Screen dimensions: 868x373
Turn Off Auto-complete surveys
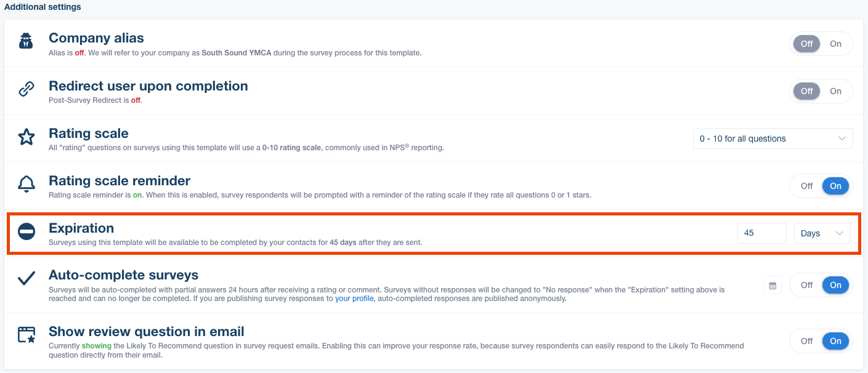point(806,285)
